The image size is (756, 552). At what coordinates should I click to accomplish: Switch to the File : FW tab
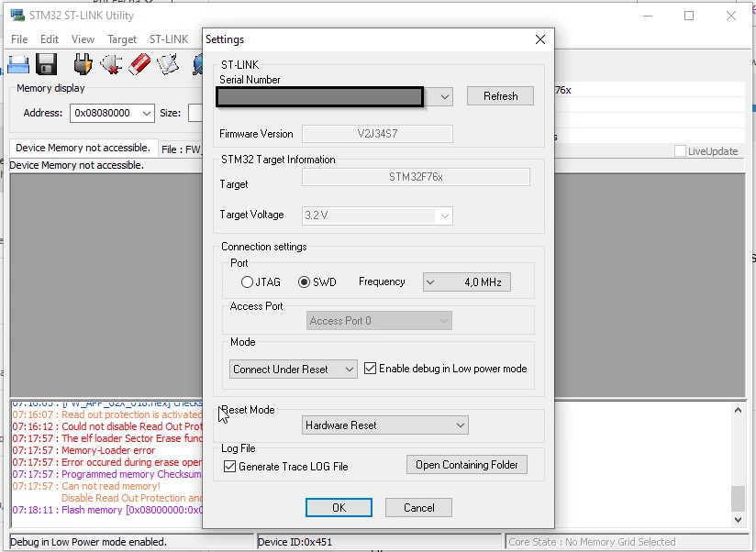point(182,149)
